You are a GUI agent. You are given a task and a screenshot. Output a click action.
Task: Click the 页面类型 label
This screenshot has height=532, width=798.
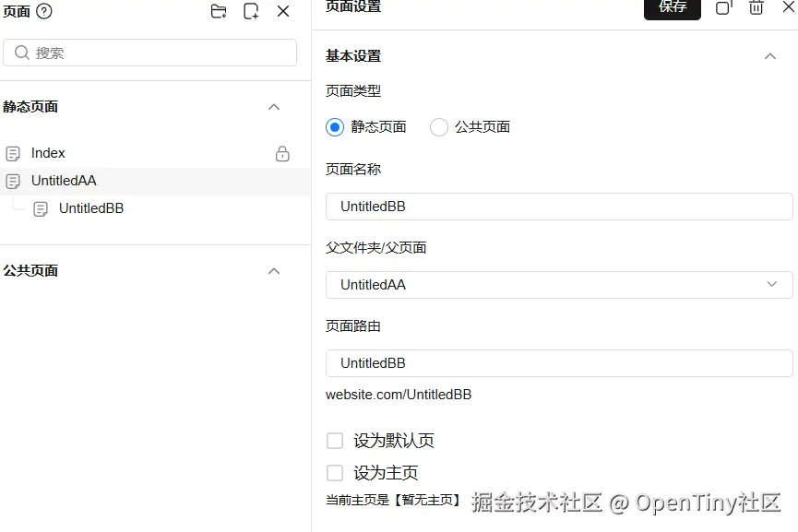pyautogui.click(x=353, y=91)
